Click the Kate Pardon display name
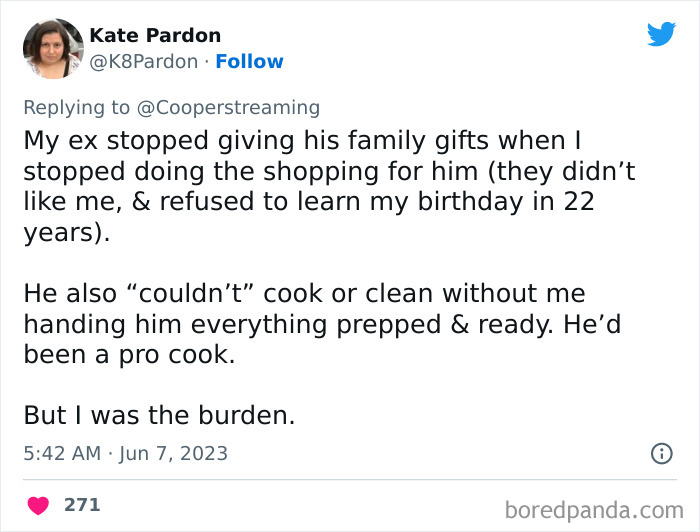 [155, 36]
